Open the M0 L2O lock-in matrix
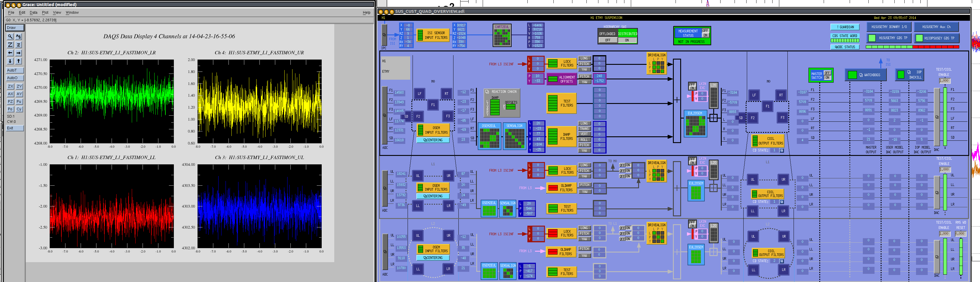This screenshot has height=282, width=980. pos(713,95)
